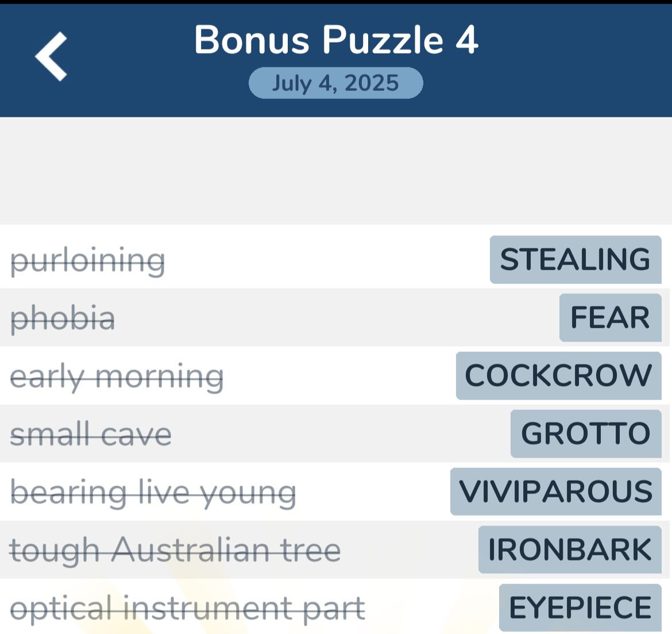The image size is (672, 634).
Task: Tap the COCKCROW answer chip
Action: point(557,375)
